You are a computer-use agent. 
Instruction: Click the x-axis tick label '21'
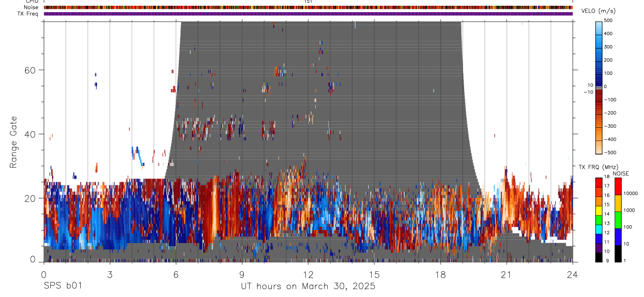point(507,274)
